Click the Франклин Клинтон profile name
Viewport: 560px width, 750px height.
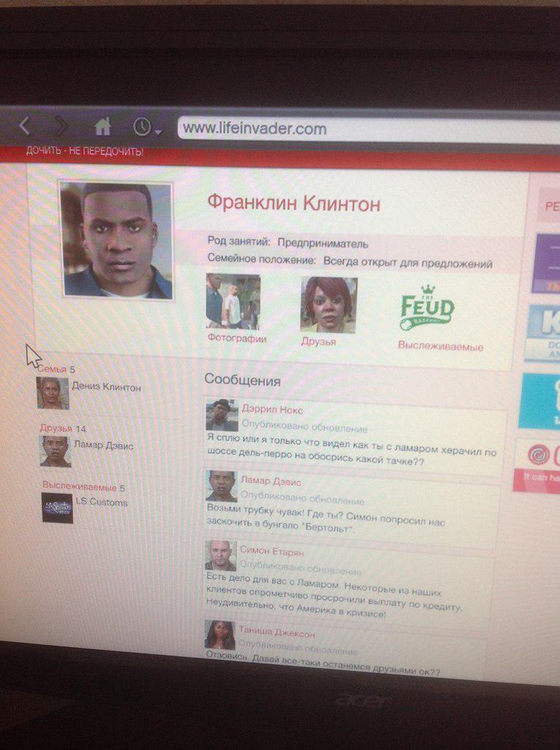(294, 204)
